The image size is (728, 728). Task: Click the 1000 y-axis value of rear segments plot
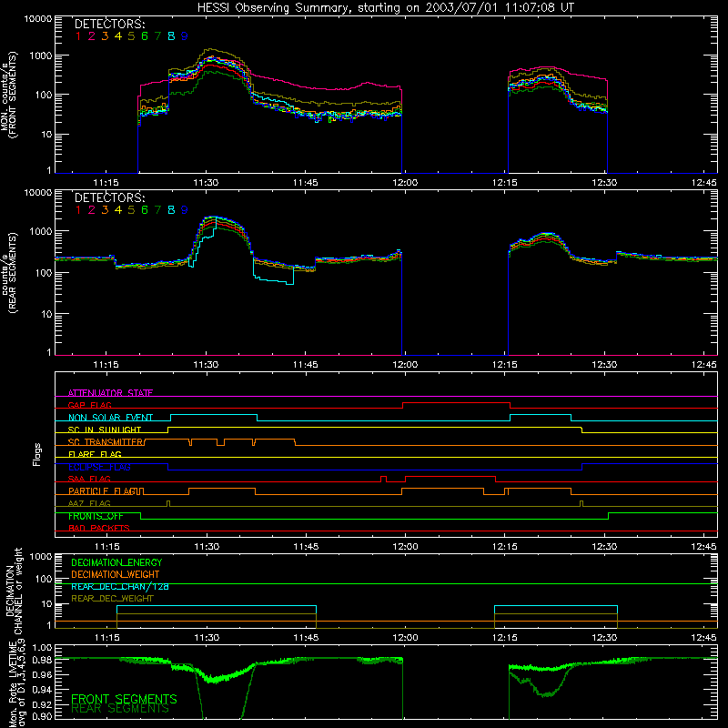click(40, 231)
